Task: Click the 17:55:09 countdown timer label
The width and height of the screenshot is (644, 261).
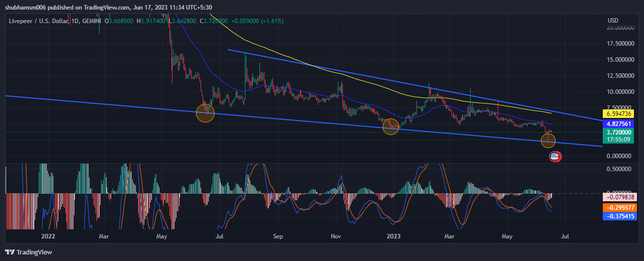Action: [619, 140]
